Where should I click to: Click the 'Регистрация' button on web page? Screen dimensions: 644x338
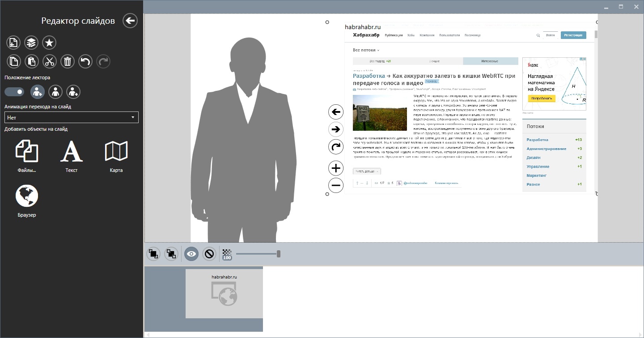pos(573,35)
